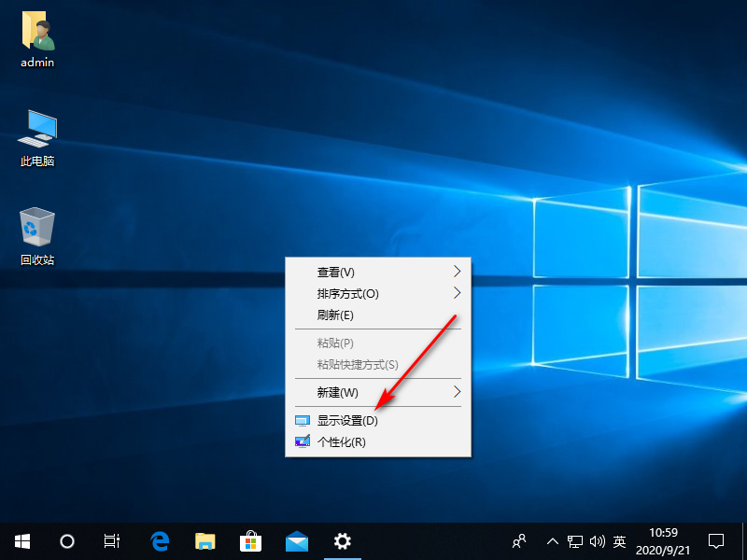Open the Mail app from the taskbar

point(296,541)
